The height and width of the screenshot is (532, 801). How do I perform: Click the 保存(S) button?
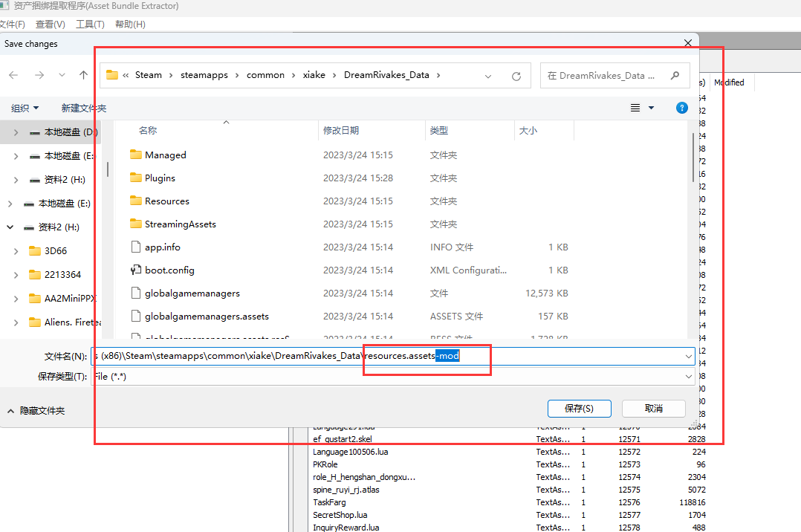[580, 409]
